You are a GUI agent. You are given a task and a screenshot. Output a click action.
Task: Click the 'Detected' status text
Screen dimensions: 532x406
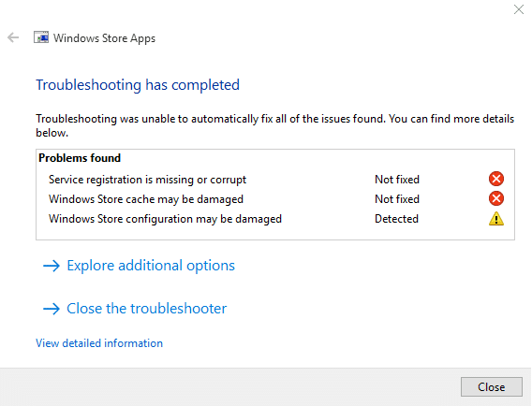pos(396,219)
